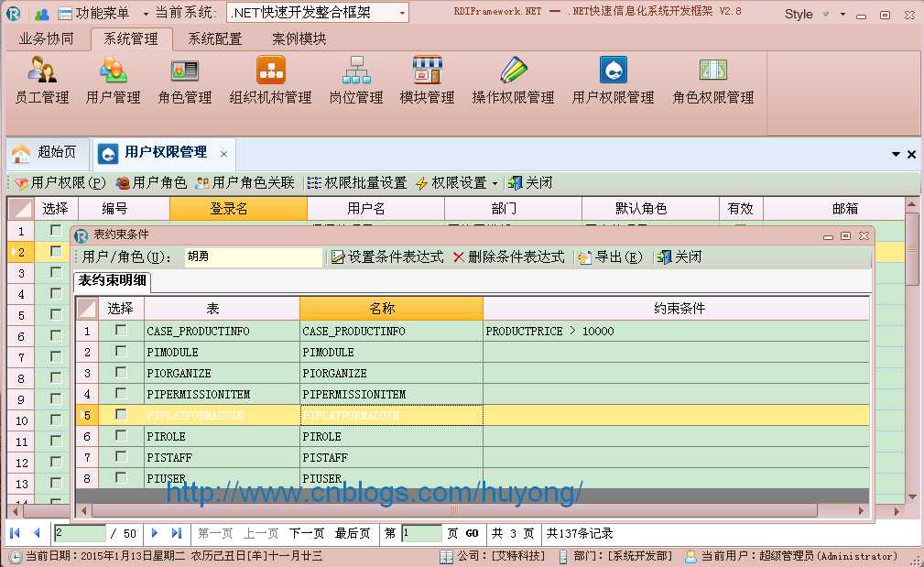Sort by 名称 column header
Screen dimensions: 924x567
click(391, 309)
